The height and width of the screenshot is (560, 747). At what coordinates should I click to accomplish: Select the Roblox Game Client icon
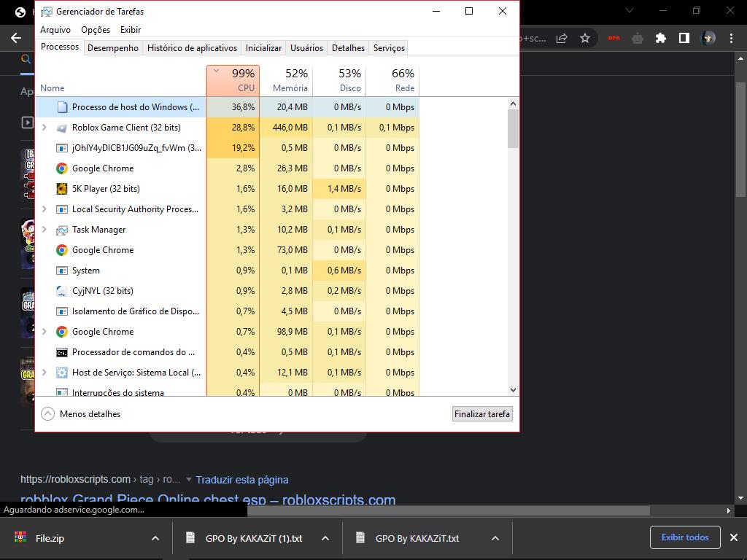[x=62, y=128]
